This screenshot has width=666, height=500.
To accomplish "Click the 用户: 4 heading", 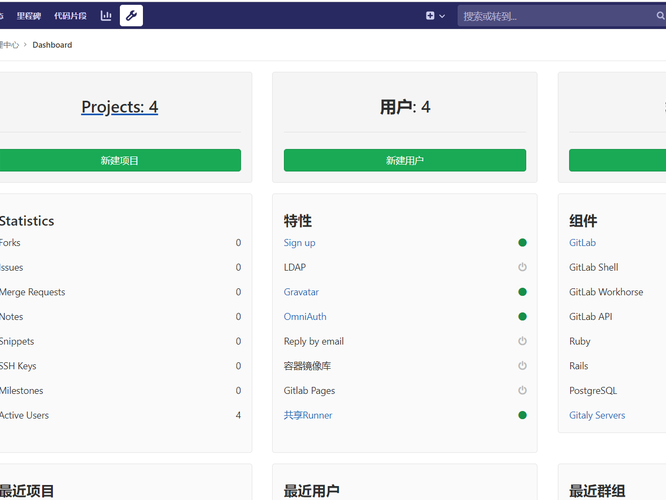I will [x=405, y=107].
